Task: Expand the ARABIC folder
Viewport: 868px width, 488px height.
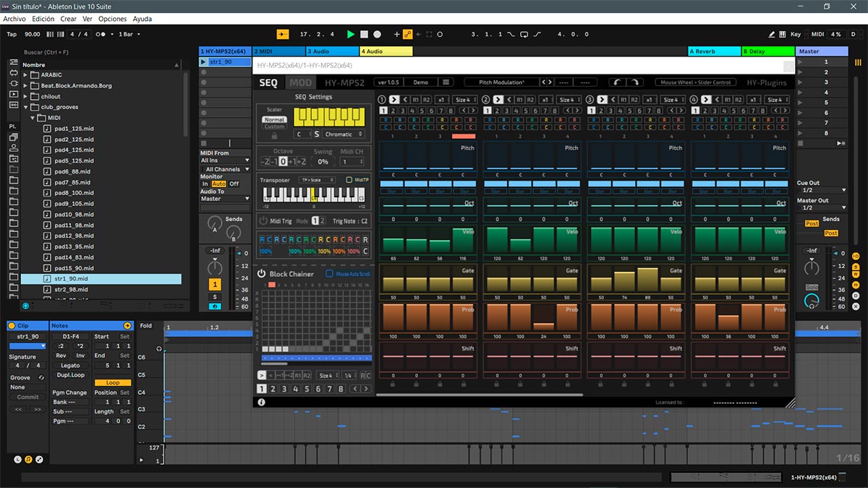Action: click(26, 74)
